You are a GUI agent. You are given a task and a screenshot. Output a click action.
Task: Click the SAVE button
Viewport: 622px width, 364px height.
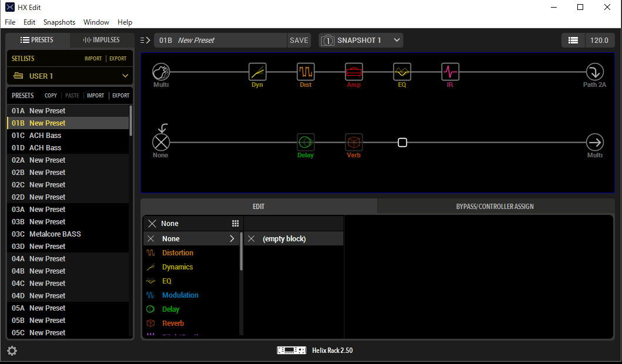tap(299, 41)
